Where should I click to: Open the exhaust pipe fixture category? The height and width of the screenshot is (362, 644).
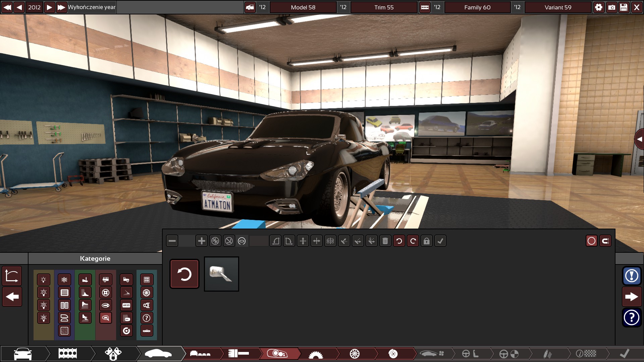[147, 305]
